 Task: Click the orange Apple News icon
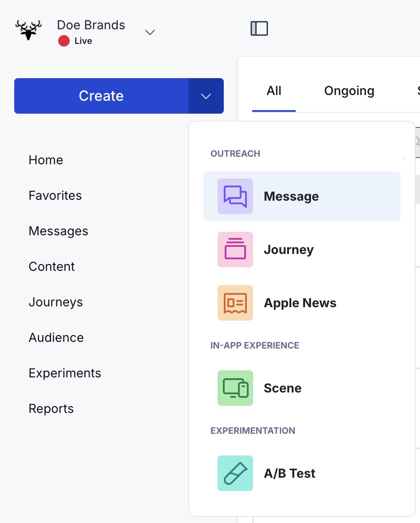[x=235, y=303]
